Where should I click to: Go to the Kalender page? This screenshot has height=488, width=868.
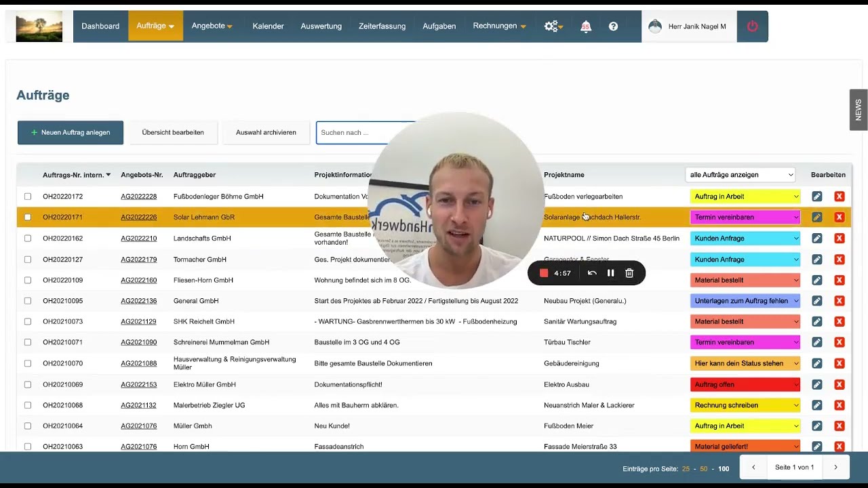268,26
